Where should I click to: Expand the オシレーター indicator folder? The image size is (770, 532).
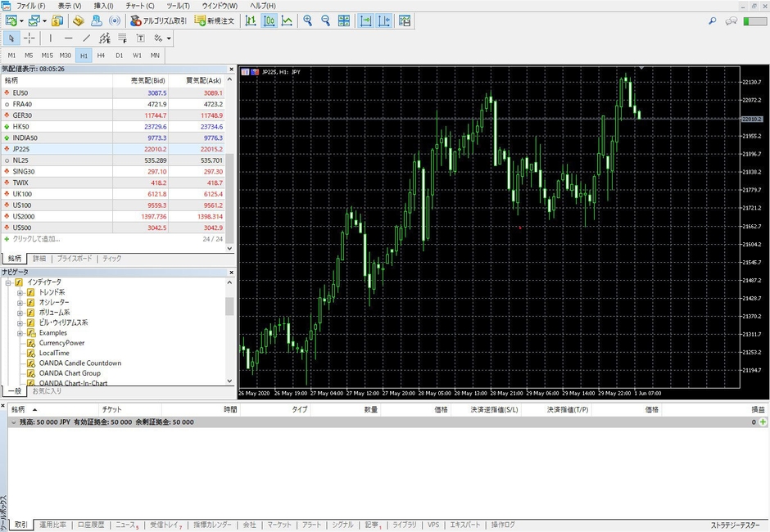[x=20, y=303]
